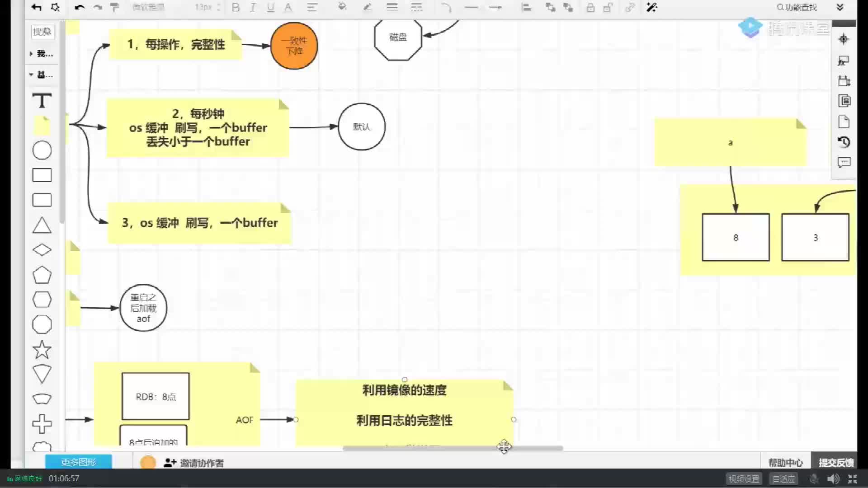
Task: Open the 帮助中心 help center
Action: point(786,463)
